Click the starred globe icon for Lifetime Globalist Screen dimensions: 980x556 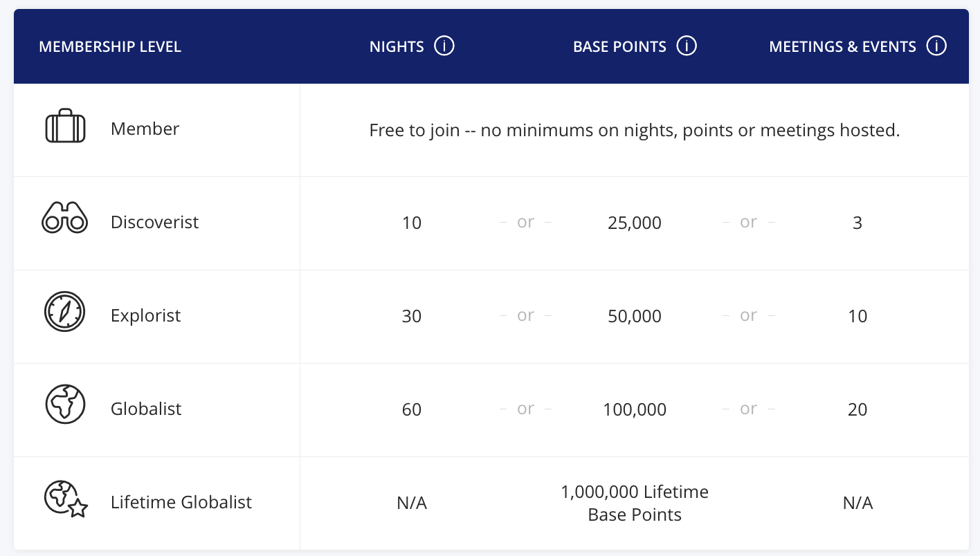[x=64, y=500]
